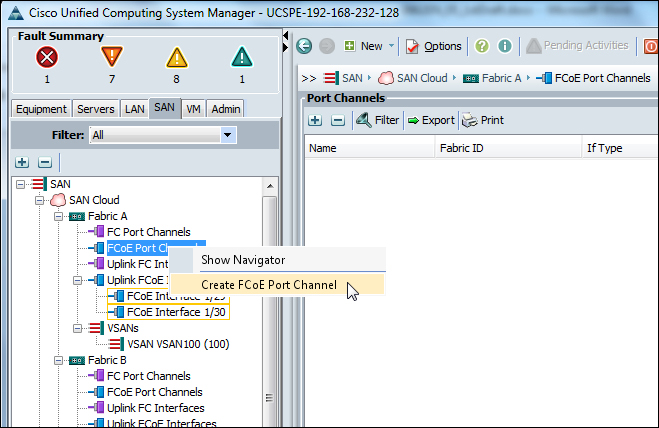Screen dimensions: 659x428
Task: Open the New menu button
Action: coord(364,46)
